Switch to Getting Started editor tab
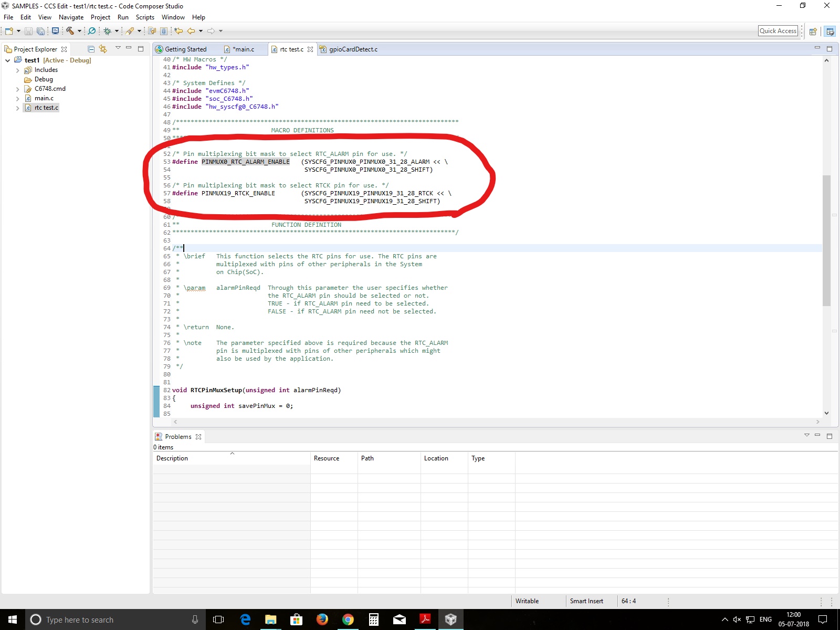This screenshot has width=840, height=630. (x=185, y=49)
